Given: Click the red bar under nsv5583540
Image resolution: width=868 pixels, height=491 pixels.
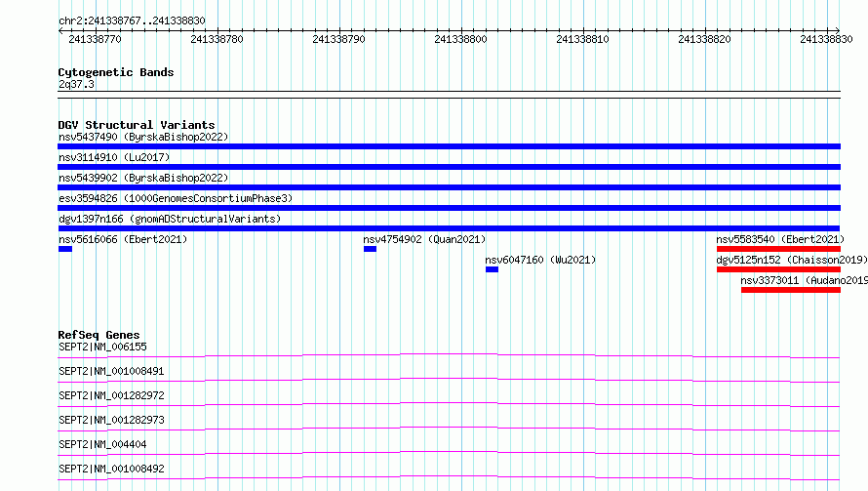Looking at the screenshot, I should pos(778,249).
